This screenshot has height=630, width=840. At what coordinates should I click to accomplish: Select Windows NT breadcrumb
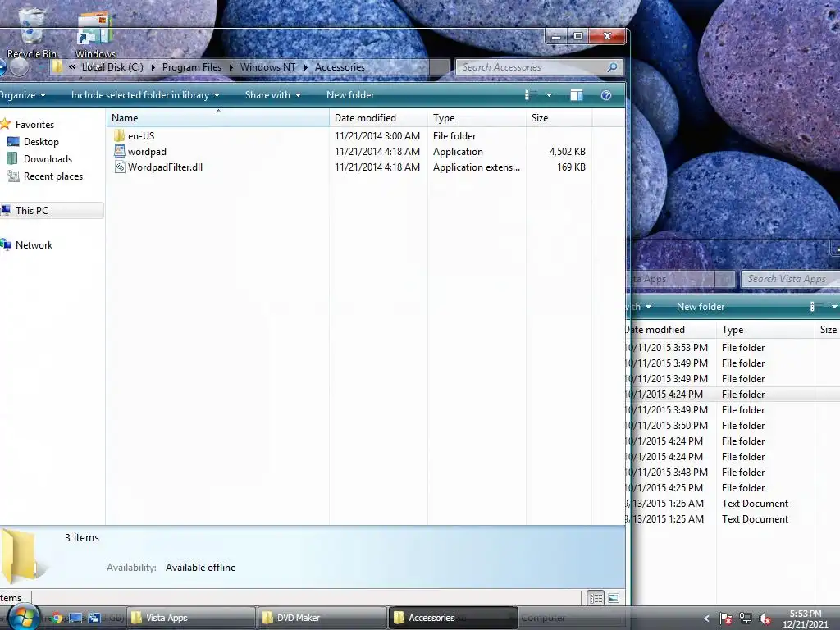tap(268, 67)
